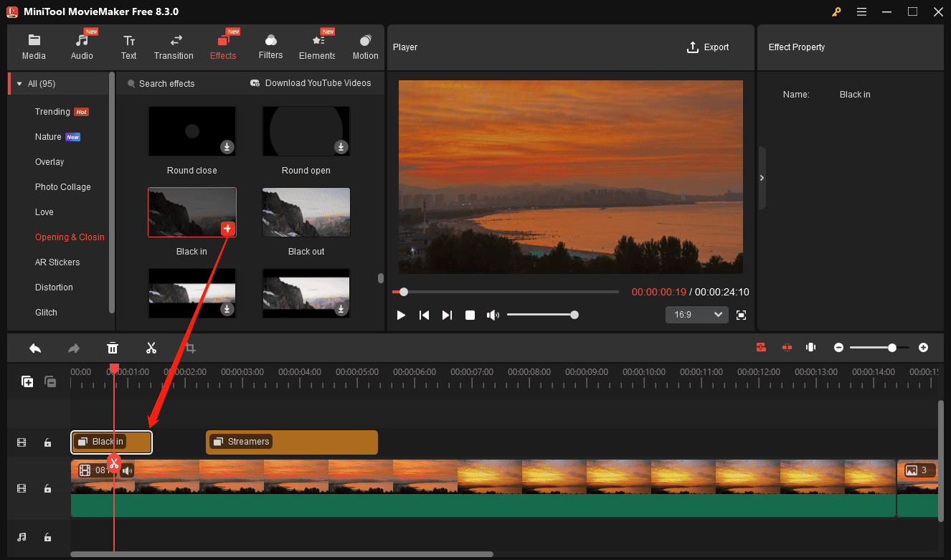Screen dimensions: 951x560
Task: Go to previous frame
Action: coord(424,315)
